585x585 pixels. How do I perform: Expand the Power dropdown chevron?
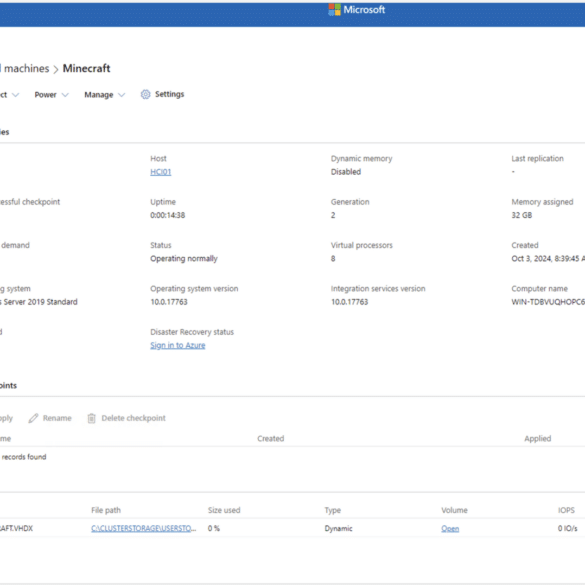[65, 95]
